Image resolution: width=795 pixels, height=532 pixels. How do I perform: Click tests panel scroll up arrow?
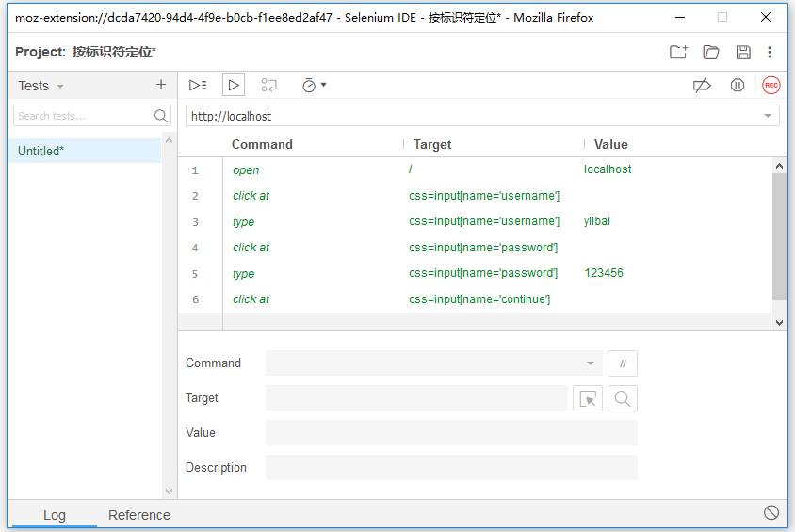coord(169,140)
